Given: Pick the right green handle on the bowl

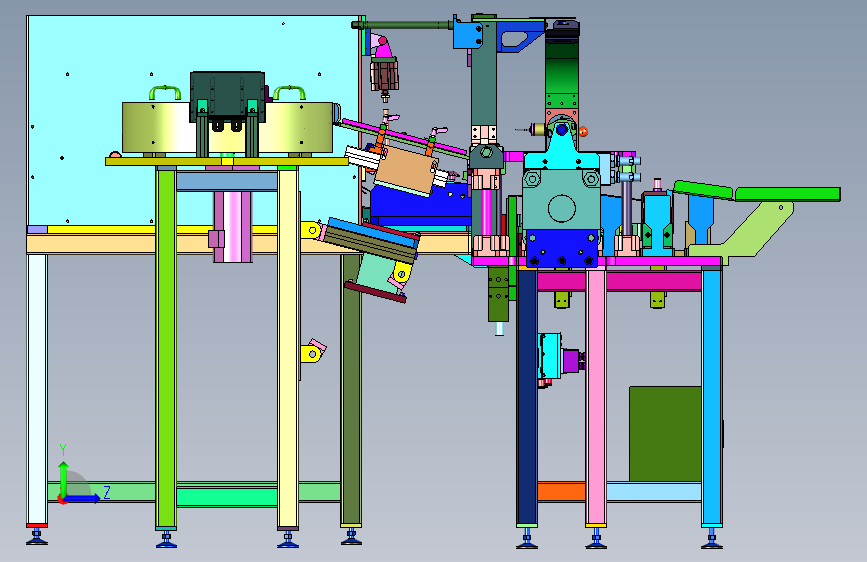Looking at the screenshot, I should (289, 92).
